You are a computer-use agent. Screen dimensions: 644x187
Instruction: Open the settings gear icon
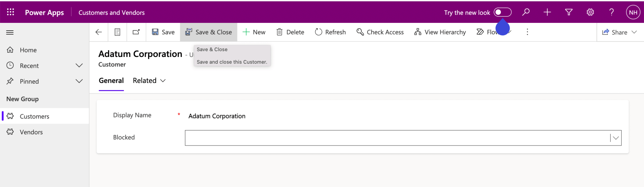590,12
